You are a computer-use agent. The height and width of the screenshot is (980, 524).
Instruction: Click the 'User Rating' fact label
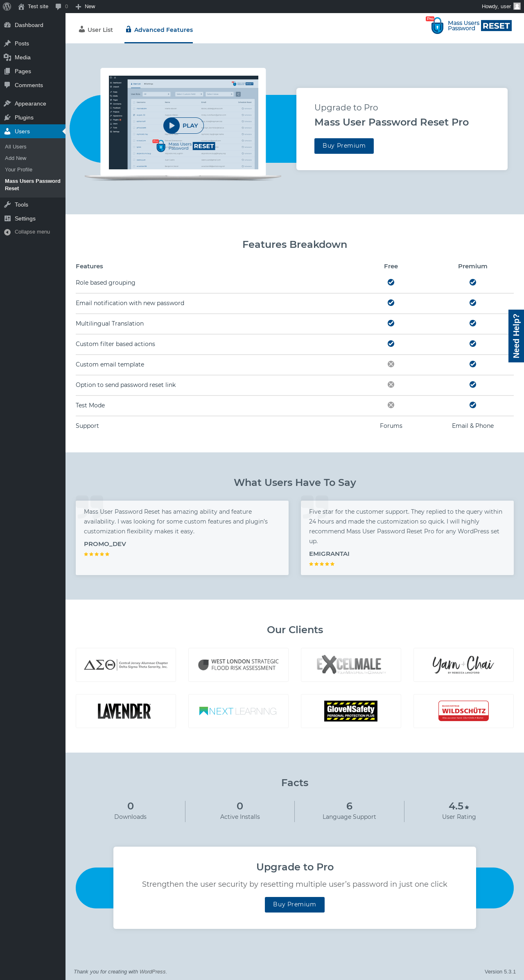point(459,817)
